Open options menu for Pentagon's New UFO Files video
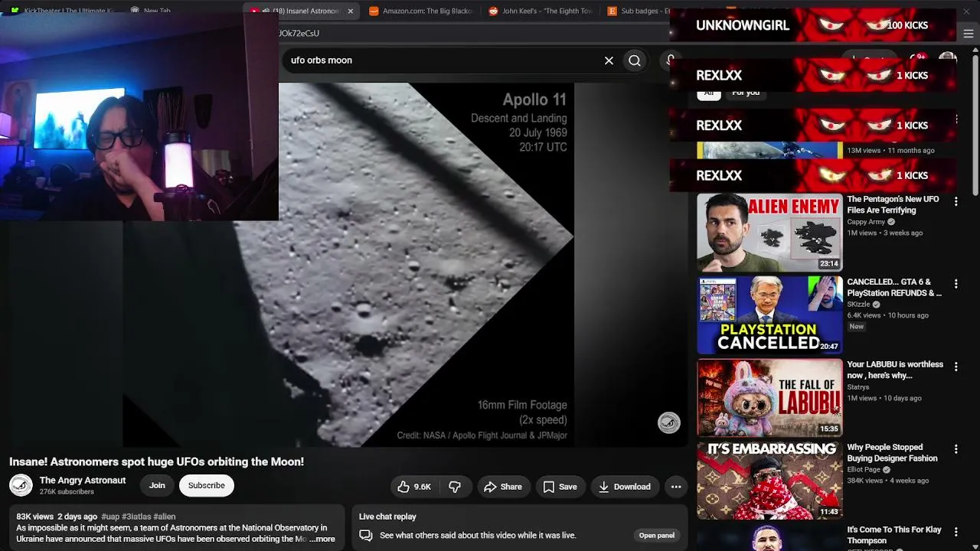The width and height of the screenshot is (980, 551). pyautogui.click(x=955, y=201)
